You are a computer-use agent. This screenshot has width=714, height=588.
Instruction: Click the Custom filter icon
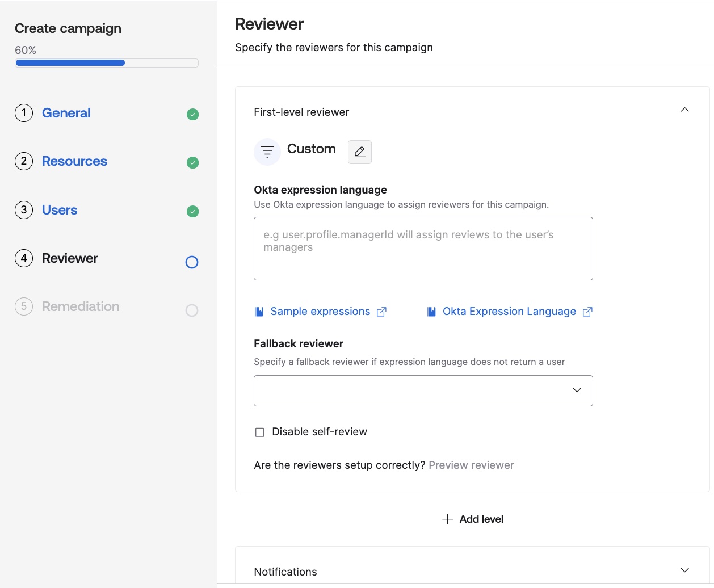[267, 152]
